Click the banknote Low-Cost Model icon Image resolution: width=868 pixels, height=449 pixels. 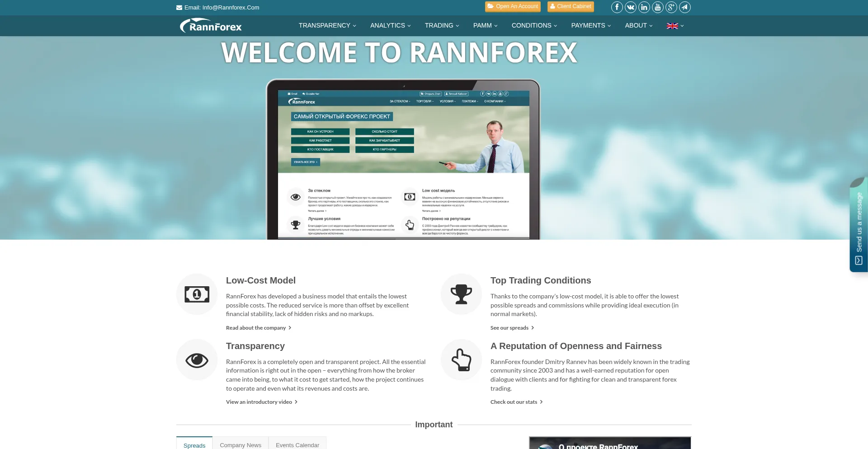(x=197, y=294)
